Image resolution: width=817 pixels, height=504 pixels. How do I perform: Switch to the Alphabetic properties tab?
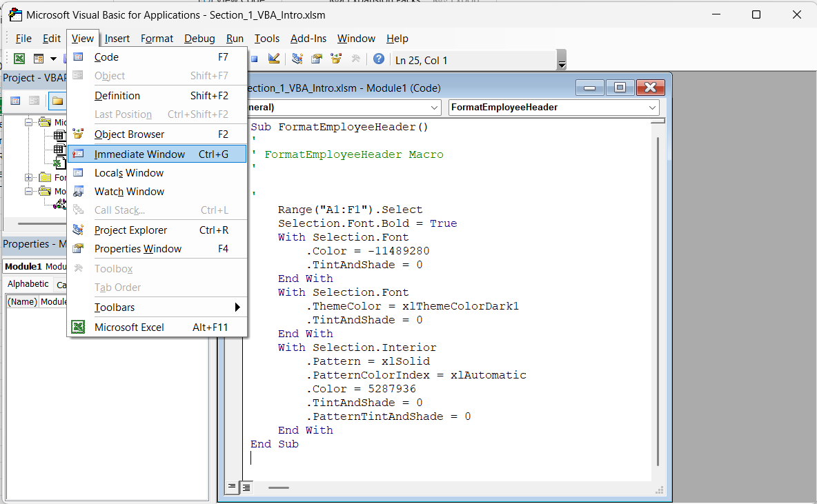28,284
